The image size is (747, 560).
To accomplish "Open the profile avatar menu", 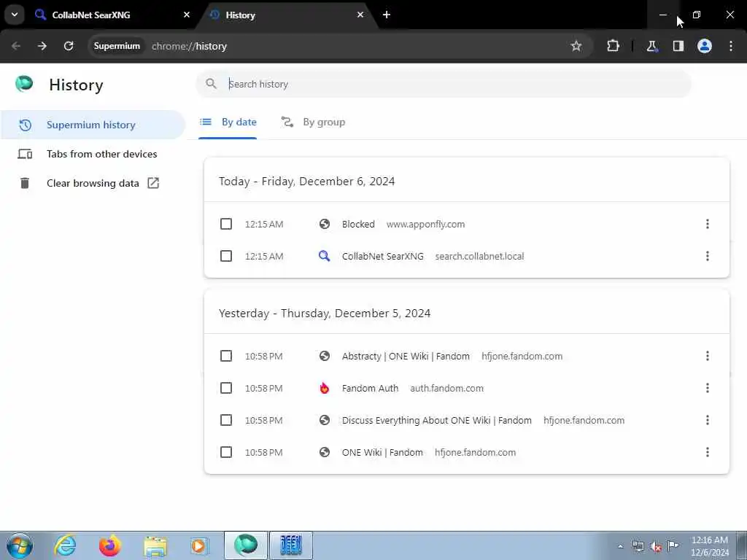I will (705, 46).
